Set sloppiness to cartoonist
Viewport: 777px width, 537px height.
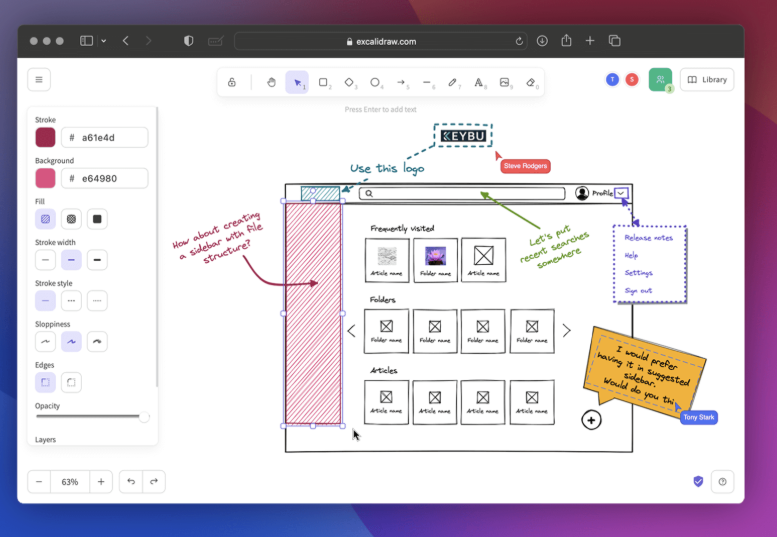point(97,341)
